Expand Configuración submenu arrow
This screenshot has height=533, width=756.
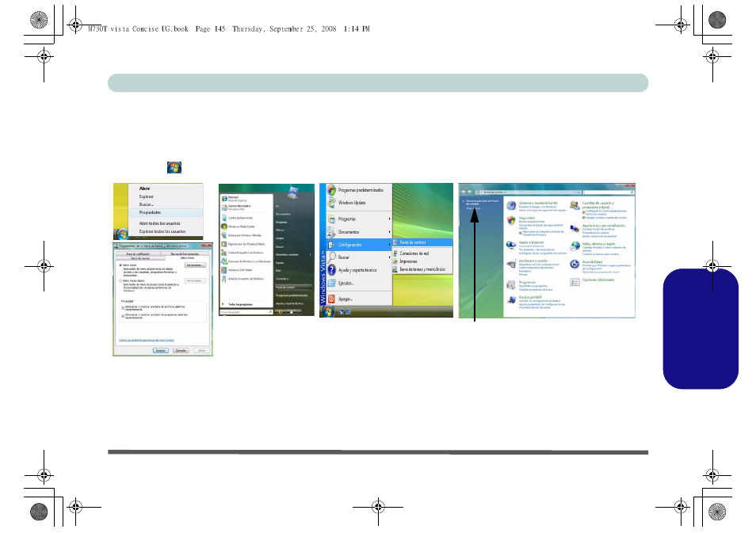[389, 245]
